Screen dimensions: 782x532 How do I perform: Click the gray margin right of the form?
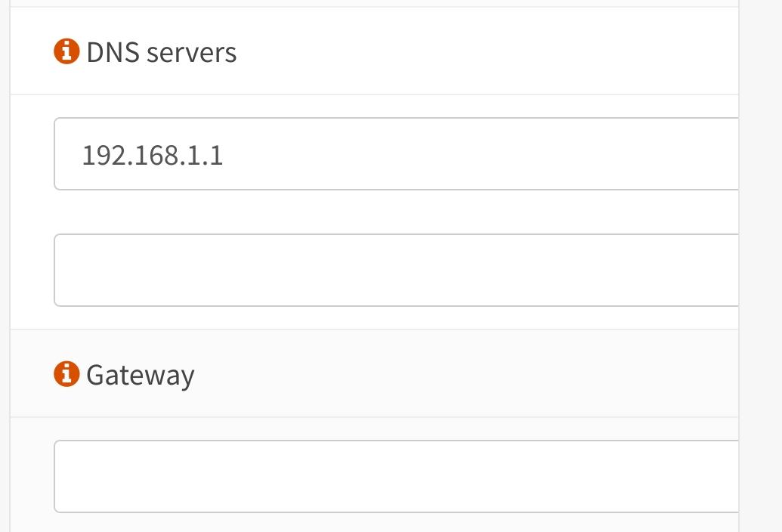click(760, 264)
